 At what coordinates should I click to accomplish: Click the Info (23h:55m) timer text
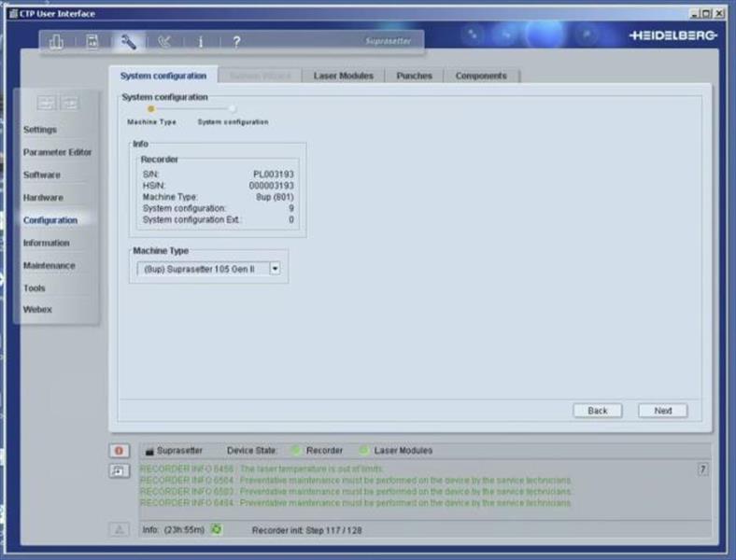pyautogui.click(x=173, y=529)
